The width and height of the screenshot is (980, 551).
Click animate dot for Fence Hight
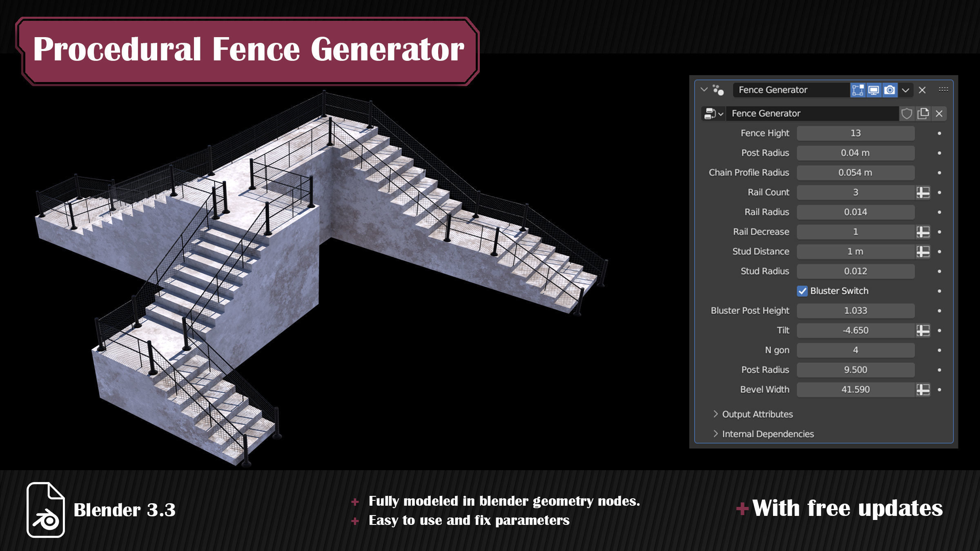pos(939,133)
